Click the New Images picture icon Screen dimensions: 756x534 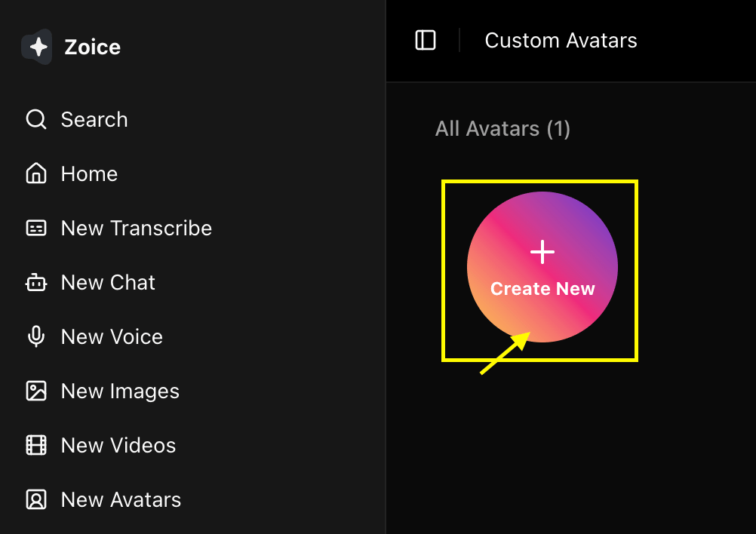36,391
